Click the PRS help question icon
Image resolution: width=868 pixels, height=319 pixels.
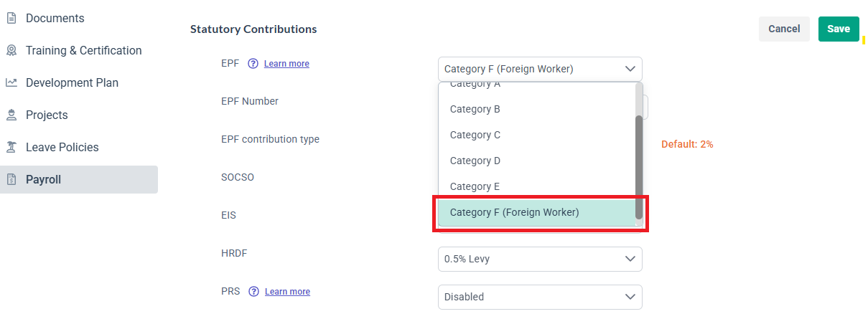[253, 292]
